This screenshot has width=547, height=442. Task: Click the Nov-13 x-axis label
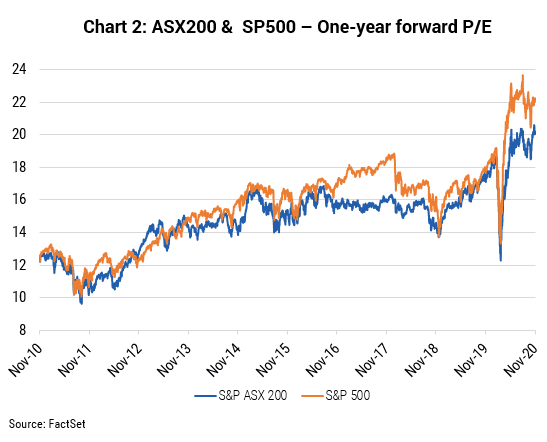(x=173, y=359)
